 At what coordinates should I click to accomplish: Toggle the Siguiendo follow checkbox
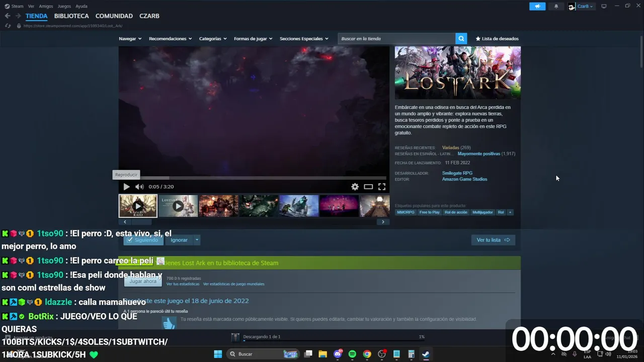point(130,240)
